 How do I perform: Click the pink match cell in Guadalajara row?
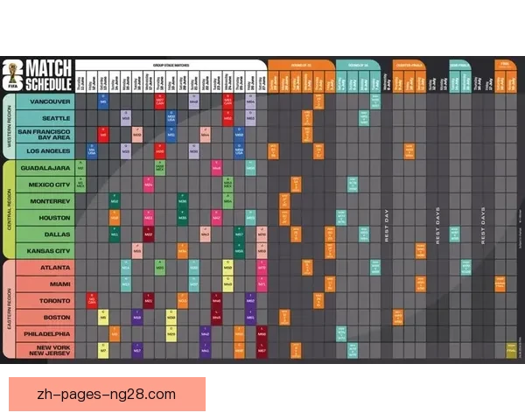tap(217, 168)
